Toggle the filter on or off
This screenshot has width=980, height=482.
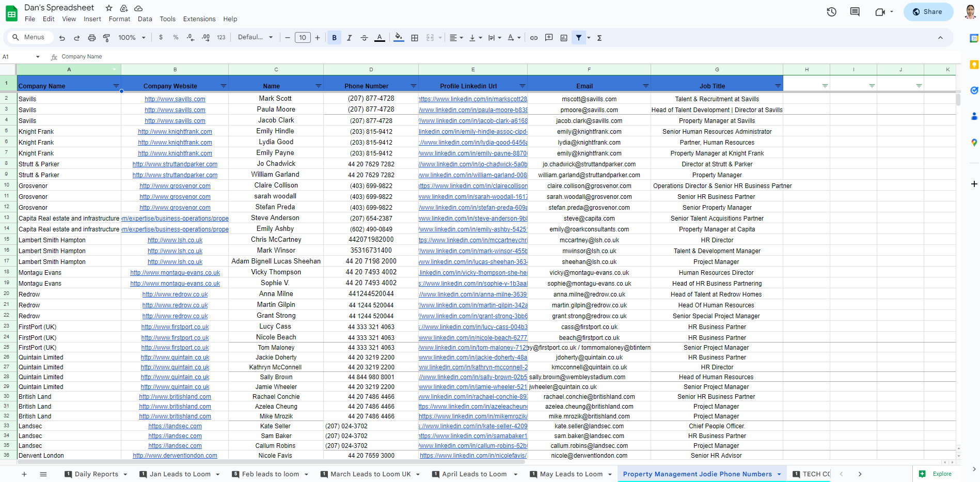579,38
